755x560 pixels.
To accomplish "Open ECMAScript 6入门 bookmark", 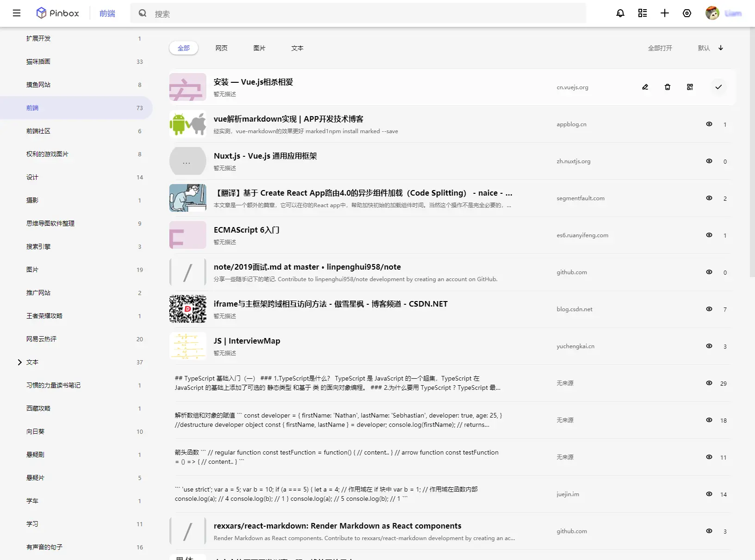I will tap(247, 230).
